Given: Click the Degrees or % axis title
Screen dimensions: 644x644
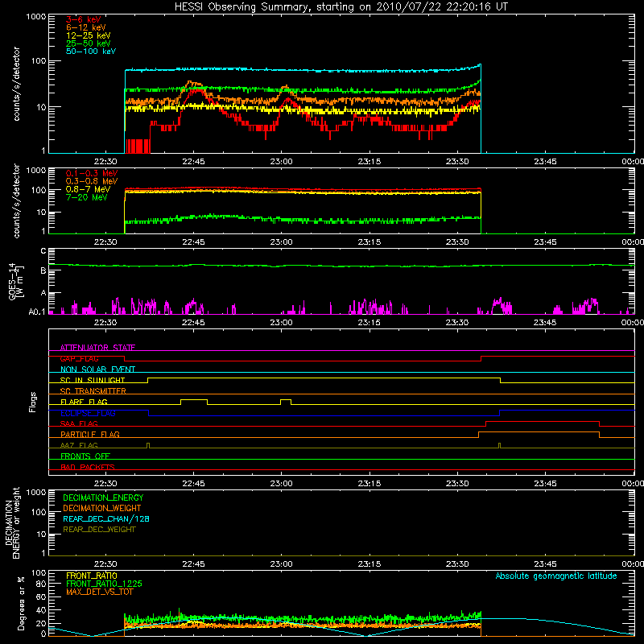Looking at the screenshot, I should pos(21,603).
